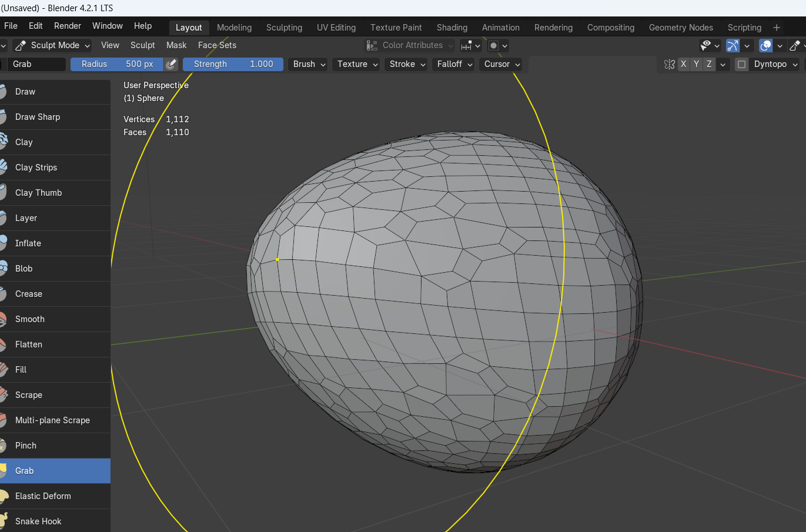Select the Inflate brush icon
Screen dimensions: 806x532
click(x=3, y=243)
